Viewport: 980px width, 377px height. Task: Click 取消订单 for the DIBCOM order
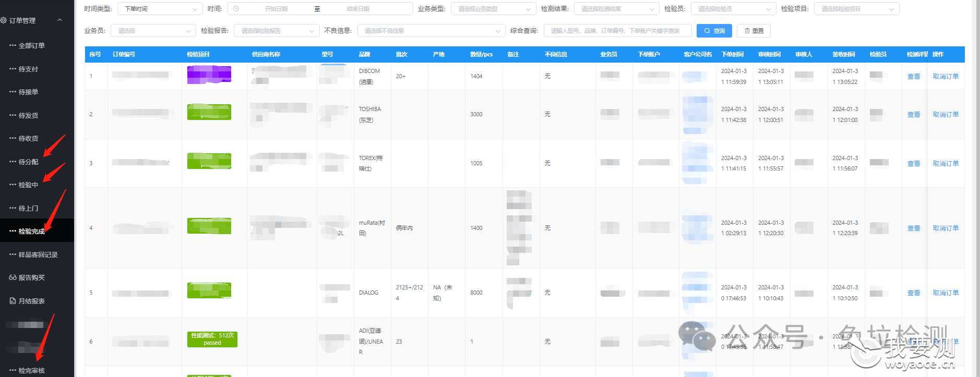946,77
